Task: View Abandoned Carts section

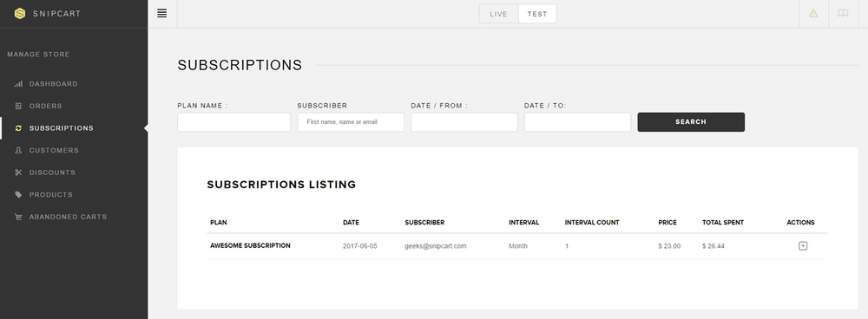Action: tap(68, 217)
